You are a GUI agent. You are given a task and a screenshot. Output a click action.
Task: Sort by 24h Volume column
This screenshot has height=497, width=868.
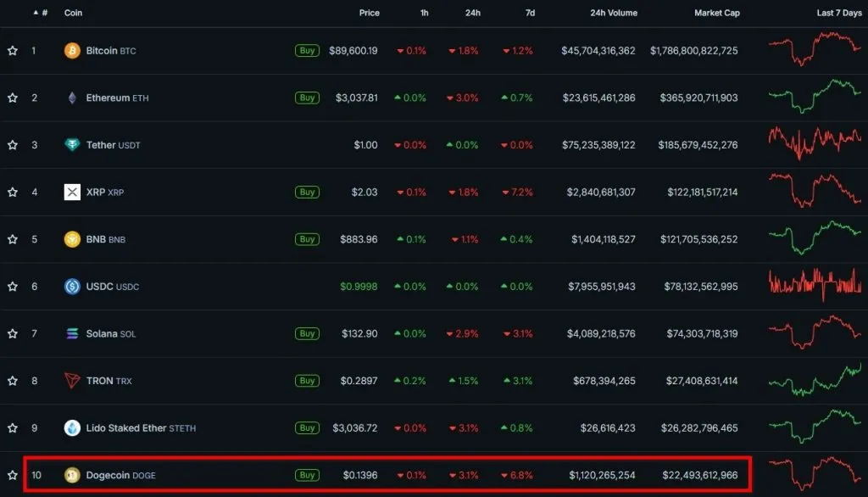pyautogui.click(x=614, y=12)
